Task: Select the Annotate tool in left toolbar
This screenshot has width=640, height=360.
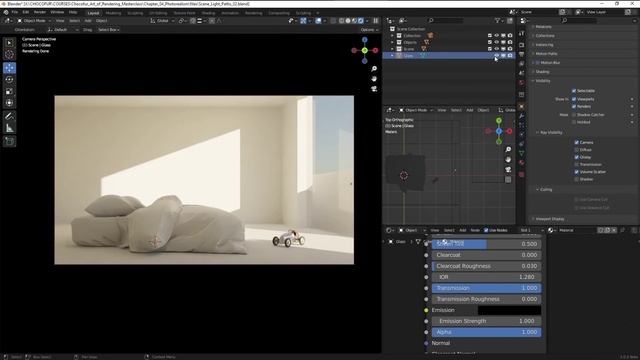Action: pyautogui.click(x=9, y=116)
